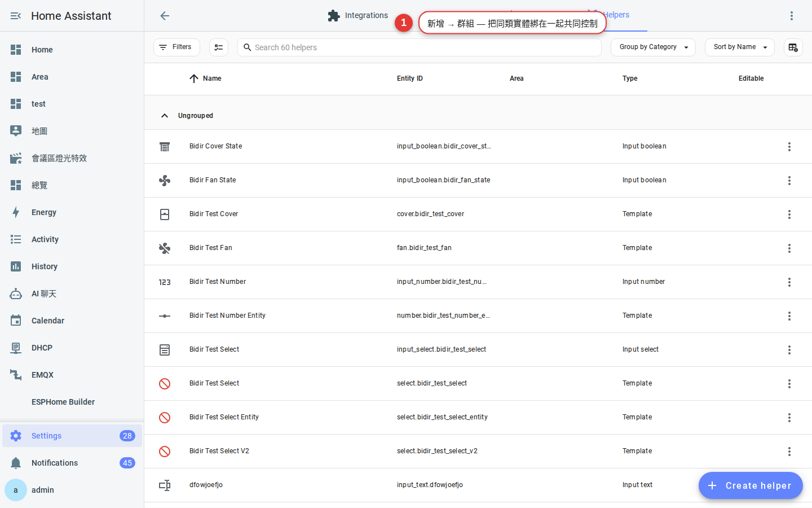Open menu for Bidir Cover State row
The height and width of the screenshot is (508, 812).
tap(789, 147)
